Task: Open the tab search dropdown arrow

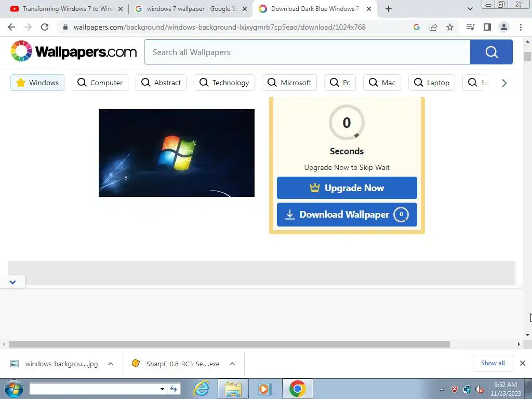Action: point(470,9)
